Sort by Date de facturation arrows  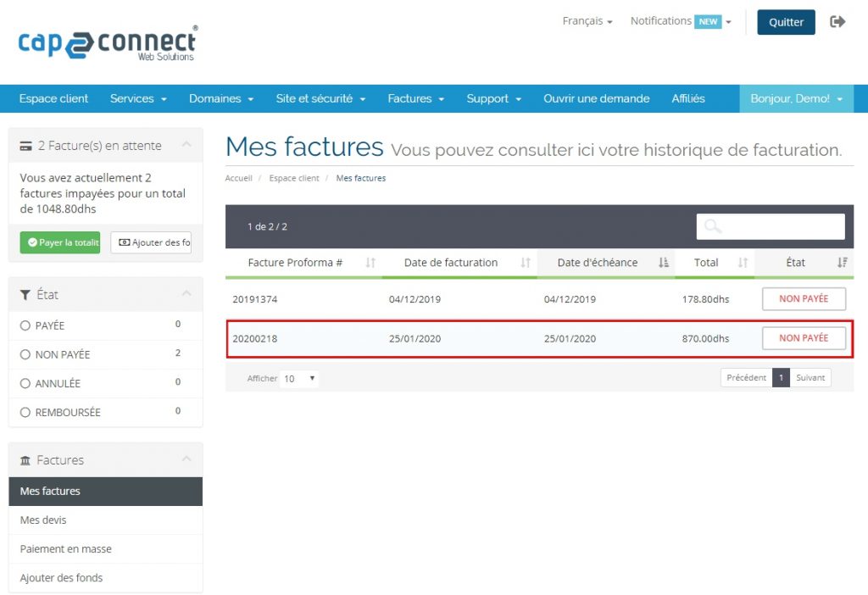coord(526,263)
